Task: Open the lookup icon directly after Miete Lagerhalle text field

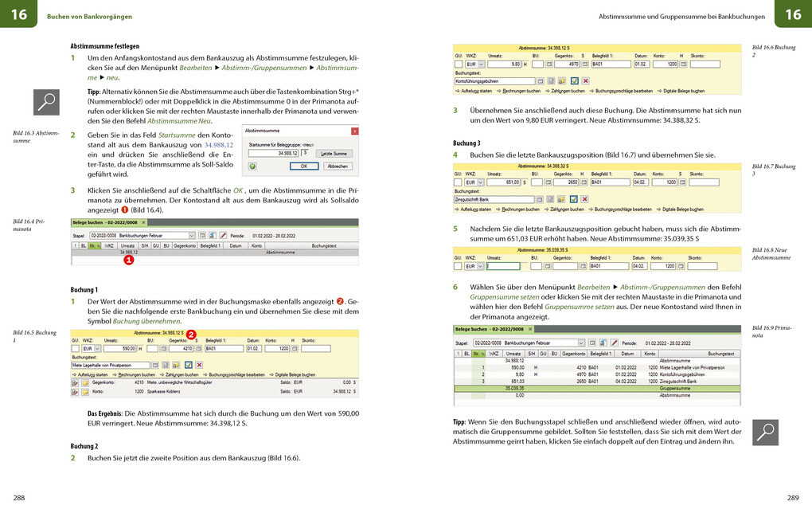Action: point(155,366)
